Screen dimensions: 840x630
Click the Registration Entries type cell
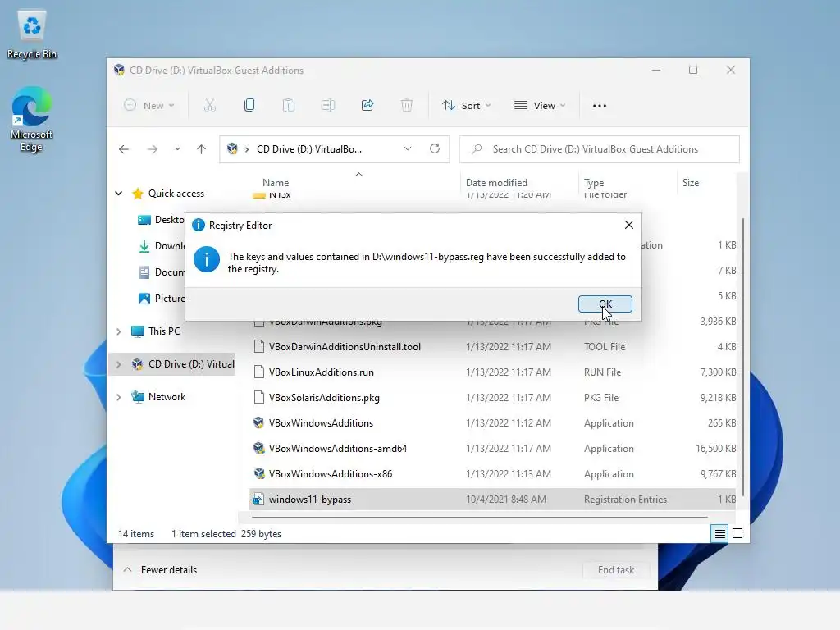pyautogui.click(x=625, y=500)
